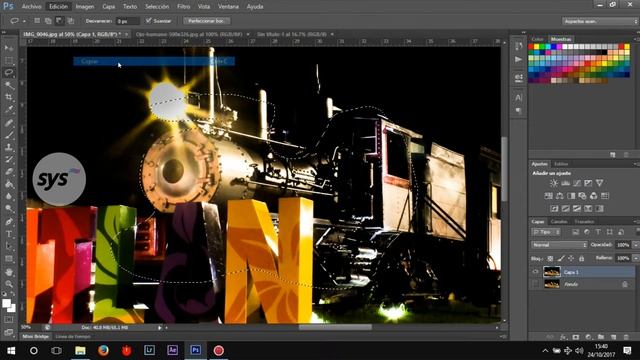This screenshot has width=640, height=360.
Task: Select the Eyedropper tool
Action: (x=9, y=109)
